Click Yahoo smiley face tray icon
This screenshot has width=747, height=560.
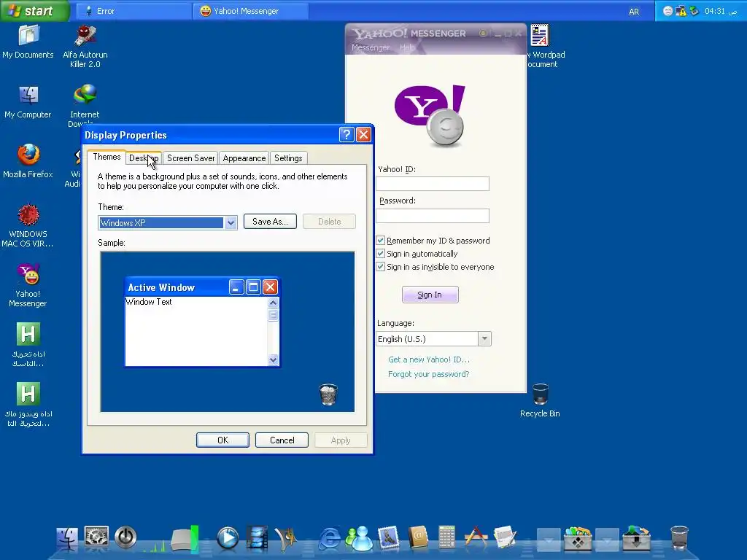pyautogui.click(x=668, y=11)
